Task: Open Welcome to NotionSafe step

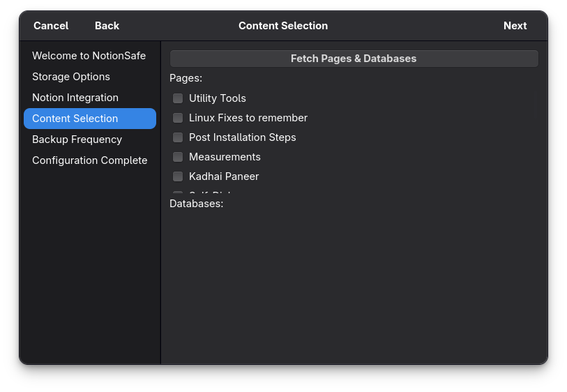Action: 89,56
